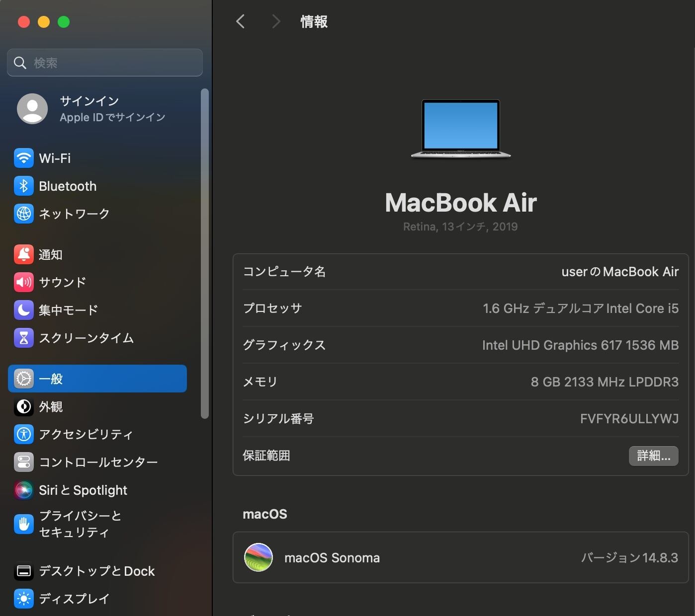695x616 pixels.
Task: Click the 'プロセッサ' row label
Action: point(272,308)
